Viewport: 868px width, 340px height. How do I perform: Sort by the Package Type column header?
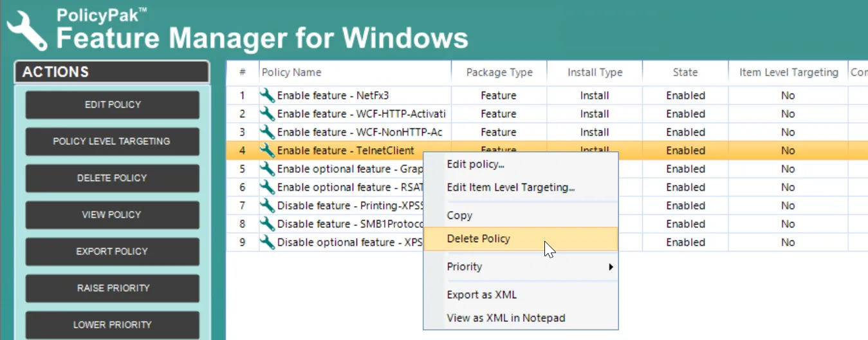point(499,73)
